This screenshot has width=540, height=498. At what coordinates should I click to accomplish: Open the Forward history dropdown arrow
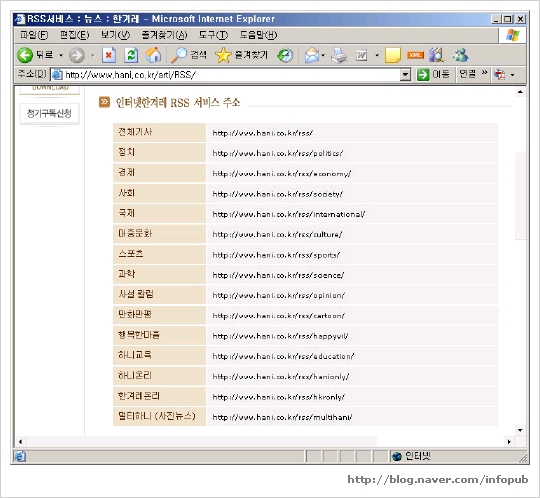click(x=93, y=55)
